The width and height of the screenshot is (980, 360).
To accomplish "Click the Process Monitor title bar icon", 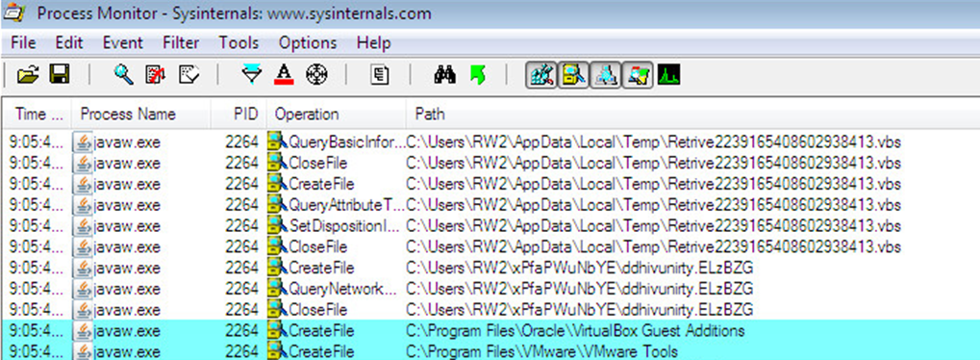I will point(14,13).
